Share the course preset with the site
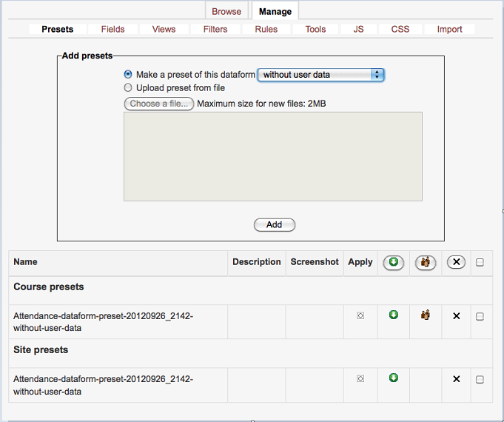 425,315
